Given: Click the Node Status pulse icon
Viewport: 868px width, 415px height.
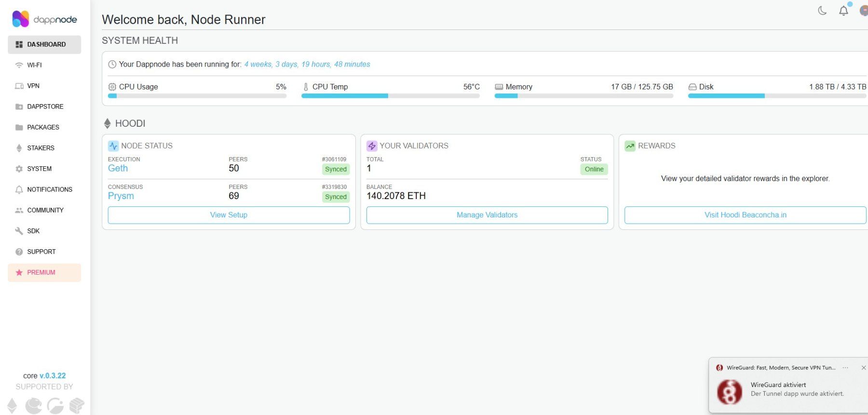Looking at the screenshot, I should [113, 146].
